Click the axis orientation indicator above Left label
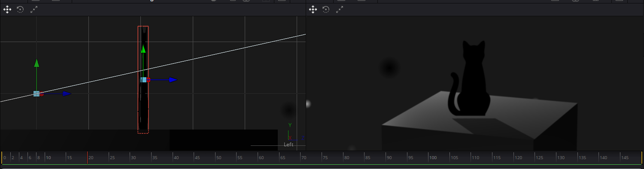644x169 pixels. point(295,132)
